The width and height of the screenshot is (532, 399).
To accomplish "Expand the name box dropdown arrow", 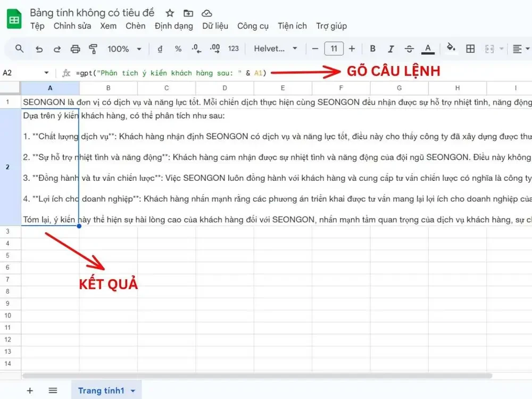I will [x=46, y=72].
